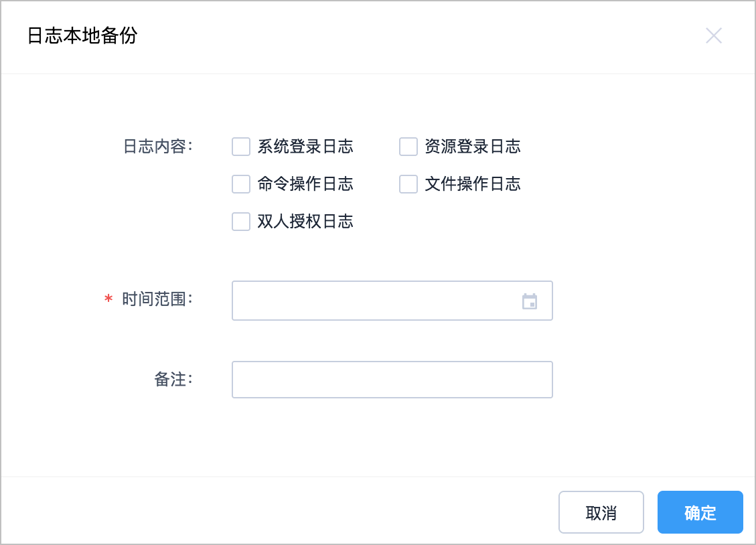Open the calendar icon in the 时间范围 field
The width and height of the screenshot is (756, 545).
coord(530,301)
